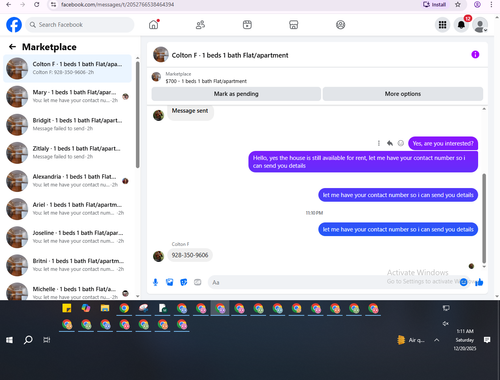500x380 pixels.
Task: Open the Notifications bell
Action: [x=461, y=25]
